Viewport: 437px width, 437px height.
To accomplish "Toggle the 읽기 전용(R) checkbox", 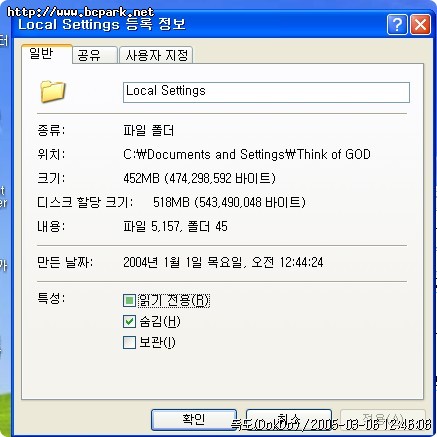I will [x=129, y=301].
